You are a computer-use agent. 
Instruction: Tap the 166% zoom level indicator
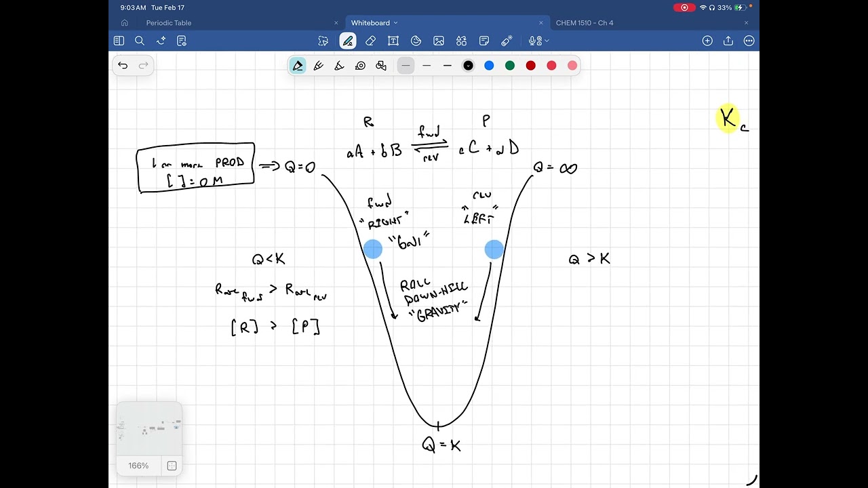pos(138,466)
